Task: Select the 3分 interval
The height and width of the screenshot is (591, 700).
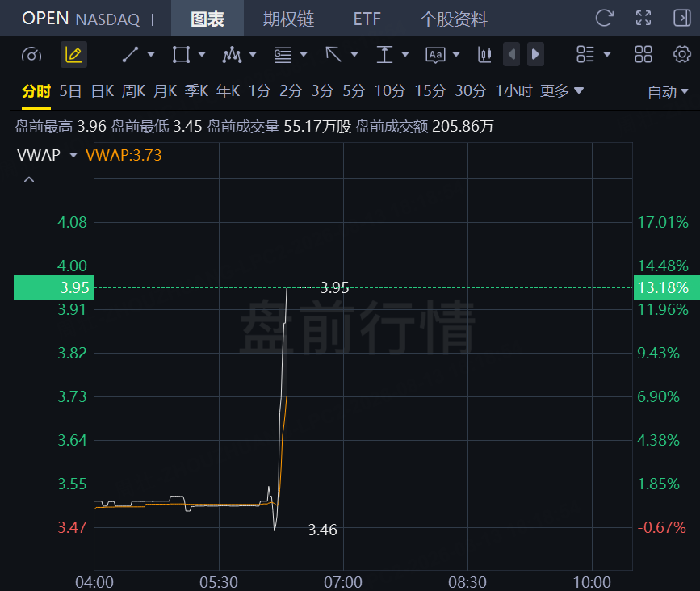Action: [323, 91]
